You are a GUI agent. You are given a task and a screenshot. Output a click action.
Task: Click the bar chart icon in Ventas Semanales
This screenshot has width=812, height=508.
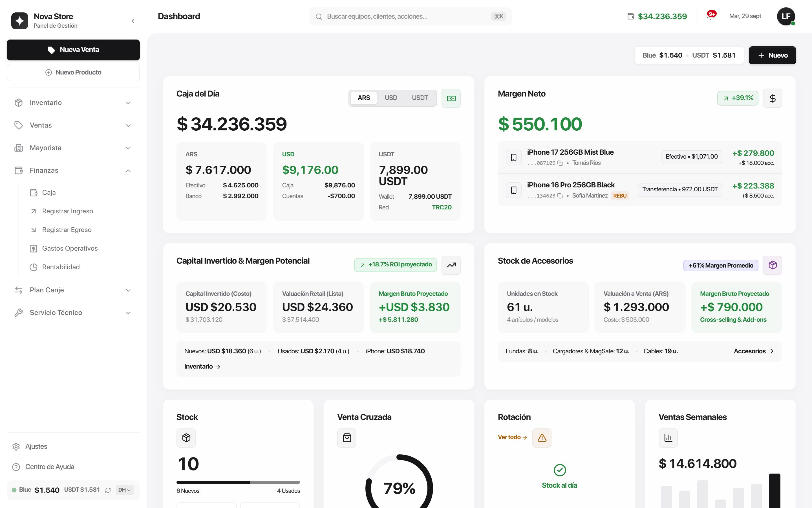pos(668,438)
